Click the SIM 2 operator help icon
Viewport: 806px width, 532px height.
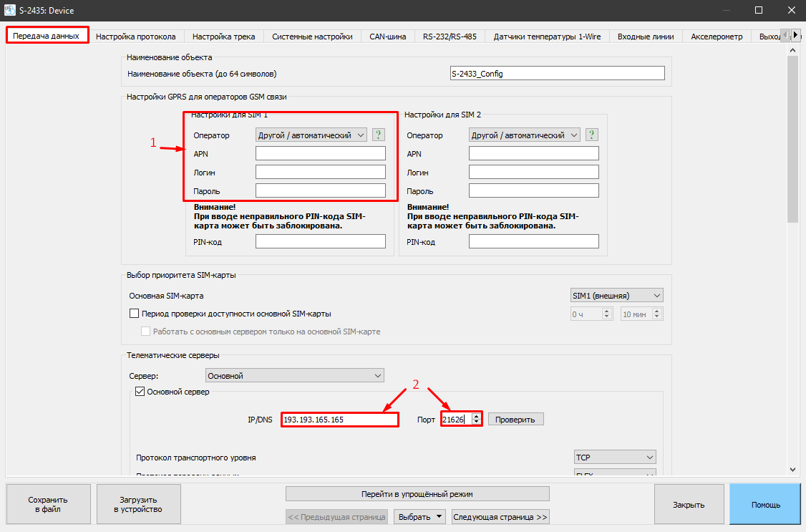(x=591, y=135)
